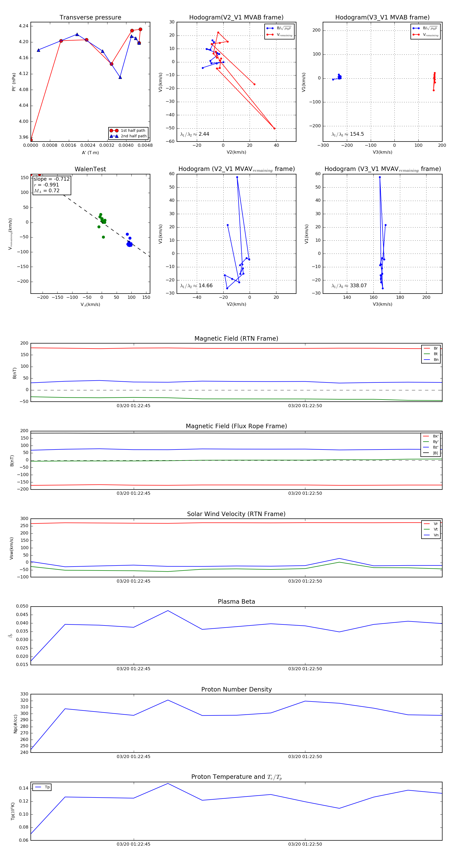The image size is (473, 868).
Task: Select the 'Hodogram(V3_V1 MVAB frame)' title
Action: pos(382,18)
